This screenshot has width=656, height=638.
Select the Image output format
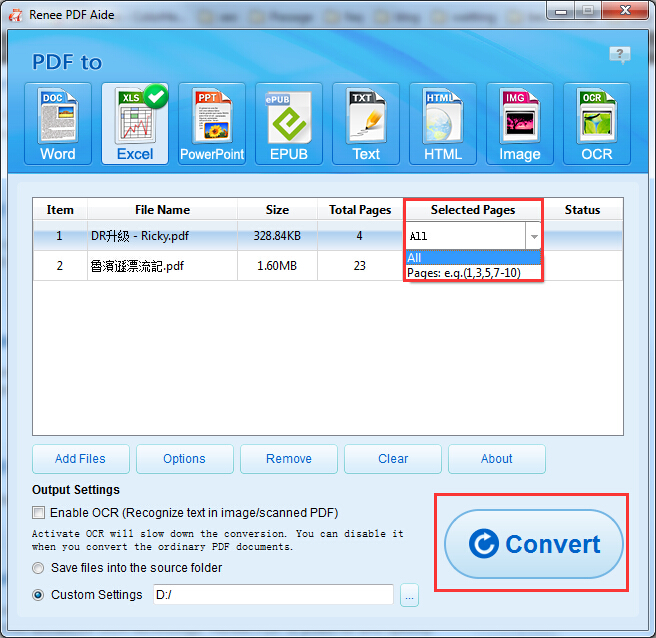(520, 123)
